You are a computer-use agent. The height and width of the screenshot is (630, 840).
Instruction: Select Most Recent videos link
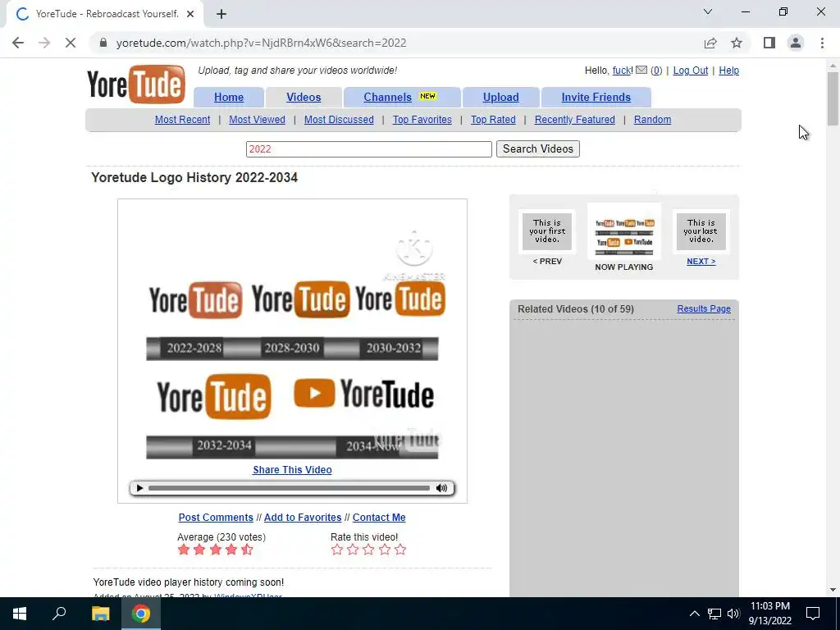(183, 120)
